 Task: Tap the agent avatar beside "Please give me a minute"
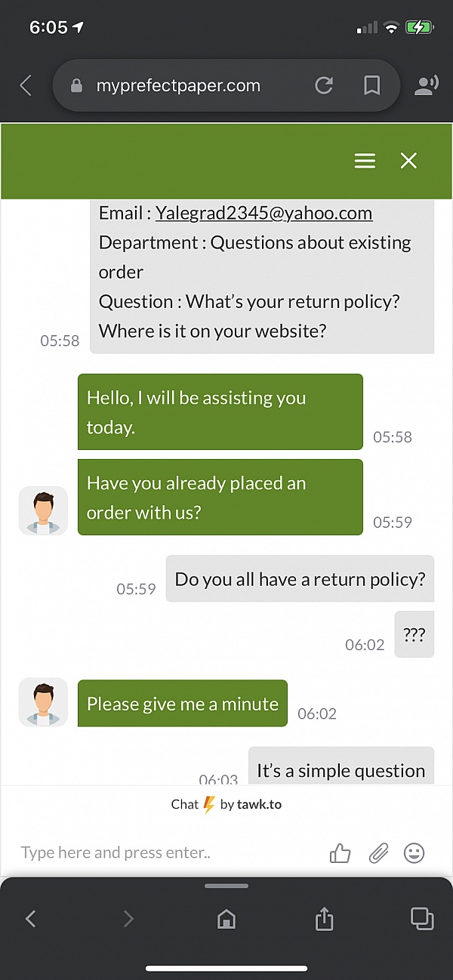pos(43,702)
